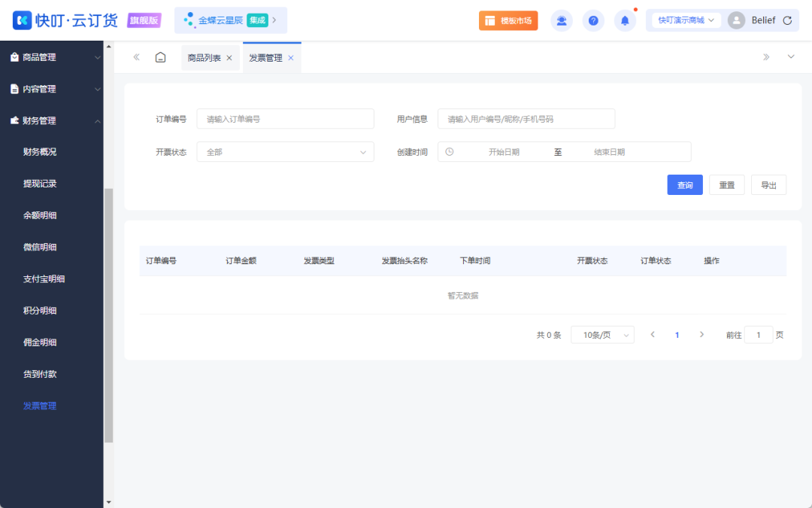Collapse the 财务管理 sidebar menu

coord(51,120)
